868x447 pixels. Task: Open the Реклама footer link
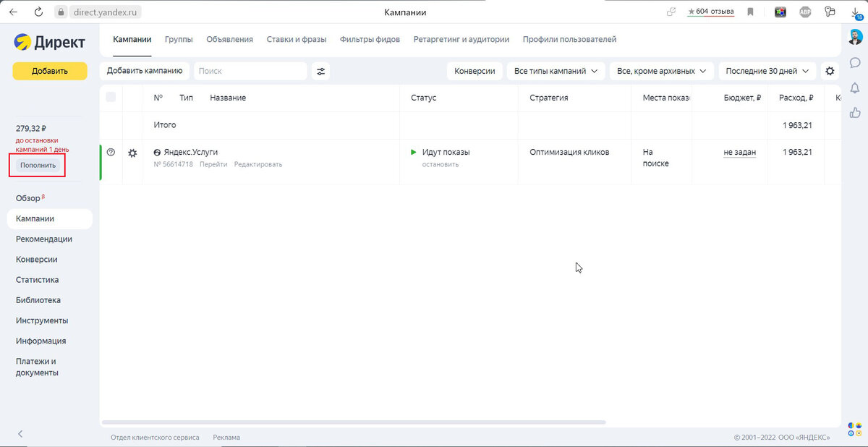coord(226,437)
